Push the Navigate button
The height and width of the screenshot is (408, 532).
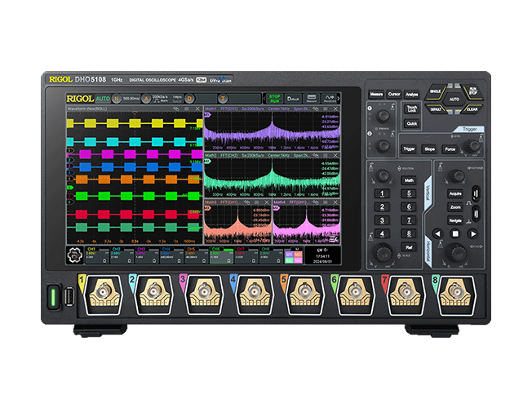click(455, 220)
